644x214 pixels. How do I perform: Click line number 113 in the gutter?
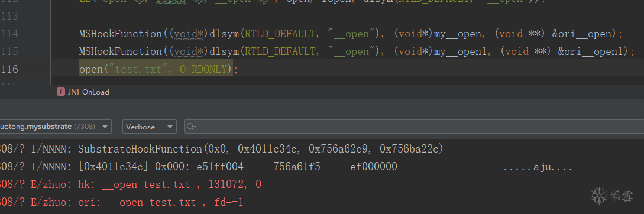[9, 16]
